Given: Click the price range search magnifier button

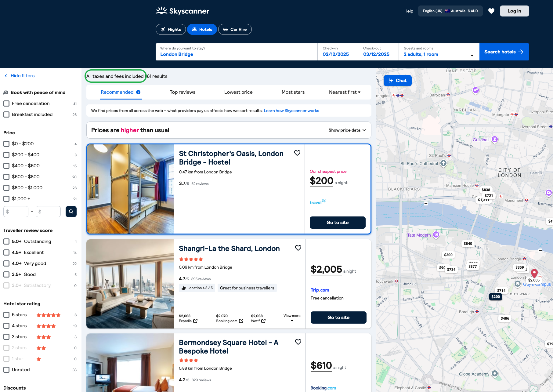Looking at the screenshot, I should [71, 212].
